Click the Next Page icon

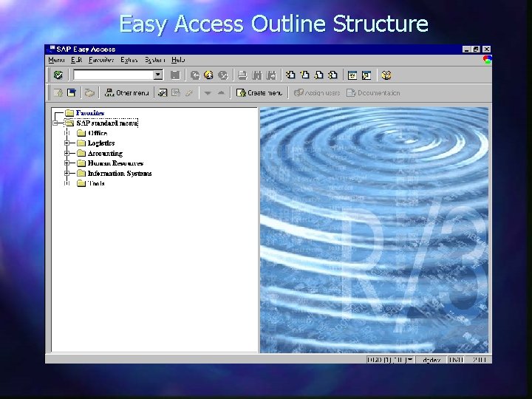pos(319,75)
